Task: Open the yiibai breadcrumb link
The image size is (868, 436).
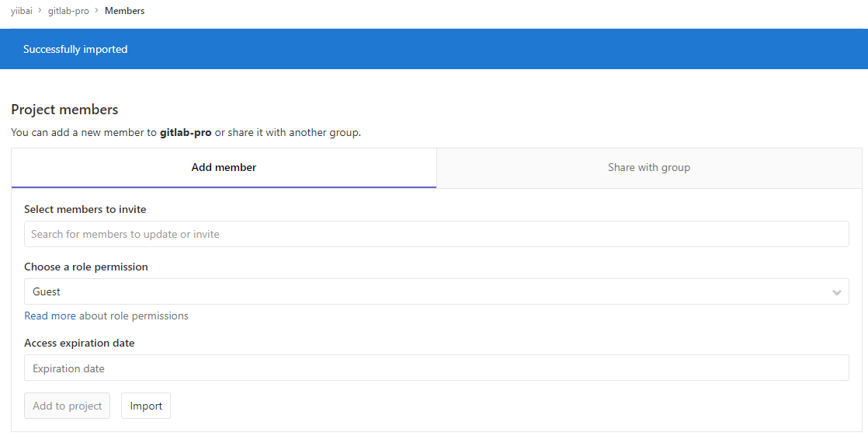Action: (22, 11)
